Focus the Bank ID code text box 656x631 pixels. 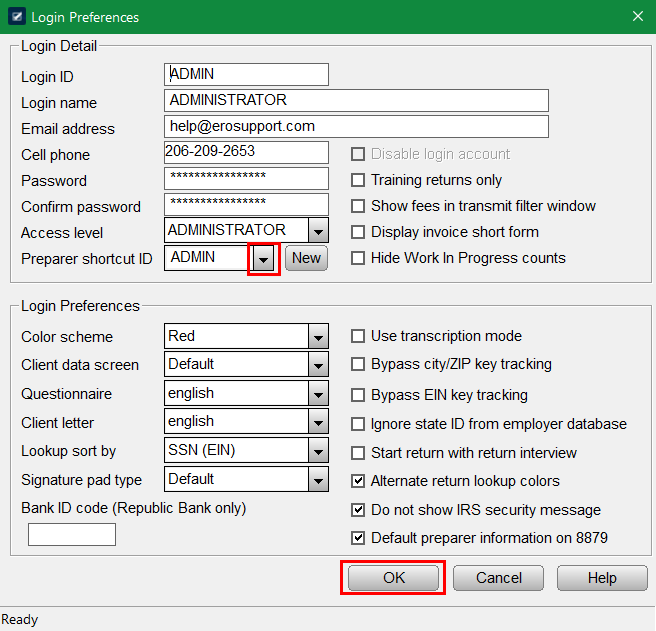point(72,535)
